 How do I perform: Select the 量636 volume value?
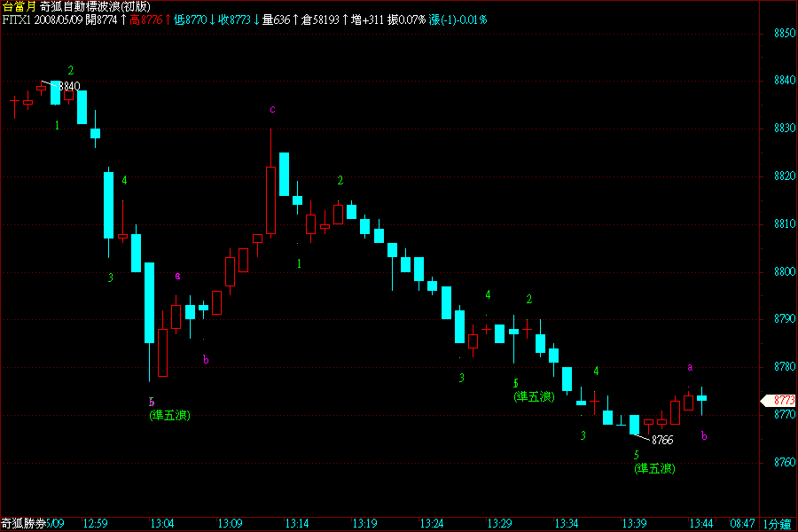(x=276, y=20)
